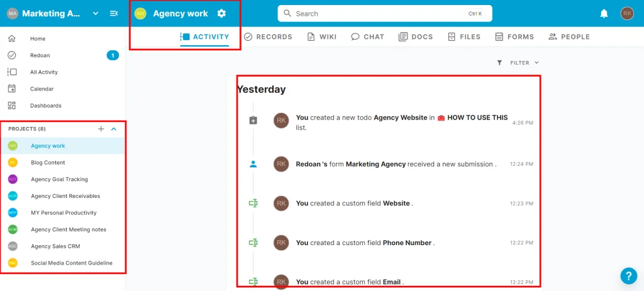Collapse the left sidebar menu icon
Image resolution: width=644 pixels, height=291 pixels.
[114, 13]
